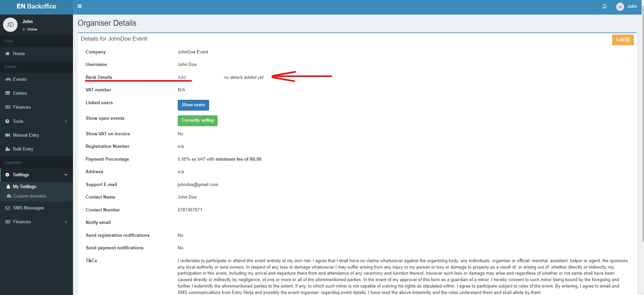Click the hamburger menu toggle icon
The width and height of the screenshot is (644, 295).
79,6
